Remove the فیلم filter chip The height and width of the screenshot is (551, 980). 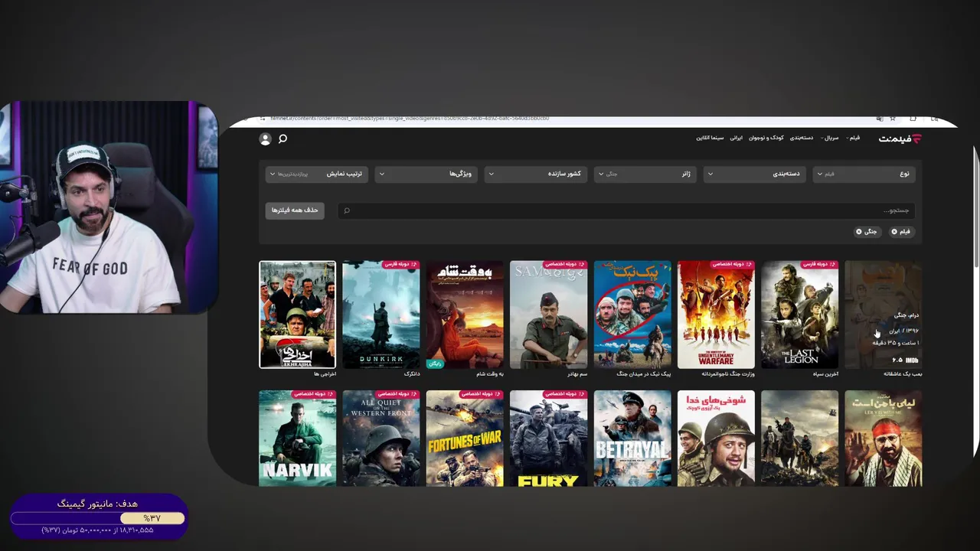pyautogui.click(x=894, y=231)
